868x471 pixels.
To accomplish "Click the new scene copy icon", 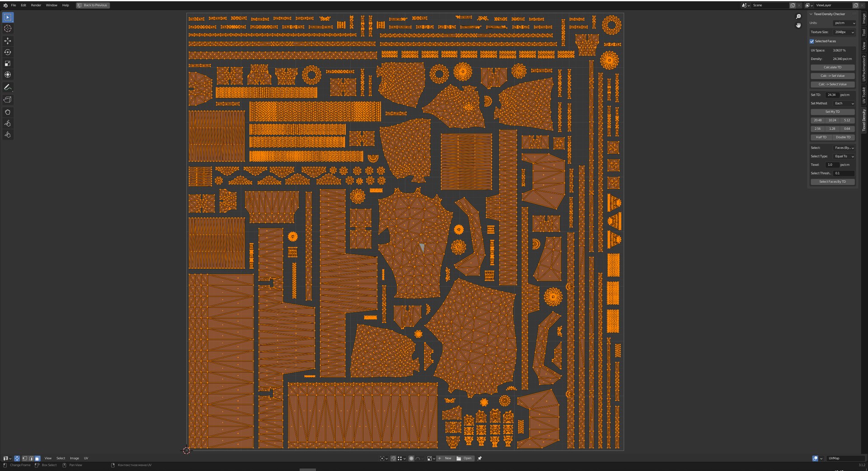I will [793, 5].
